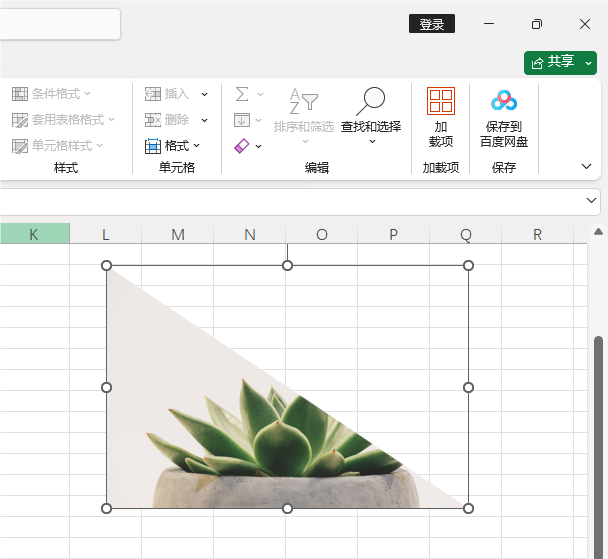Click the picture's bottom-right resize handle
This screenshot has height=559, width=608.
[x=468, y=509]
